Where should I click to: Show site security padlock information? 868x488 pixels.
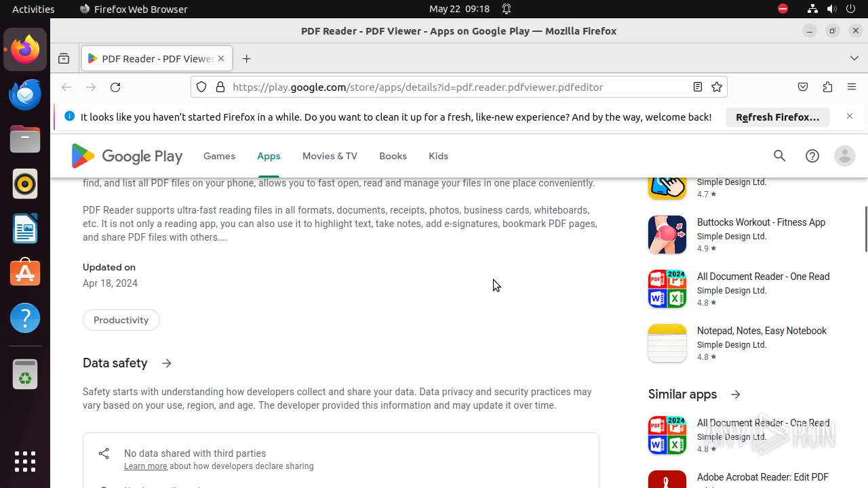220,87
